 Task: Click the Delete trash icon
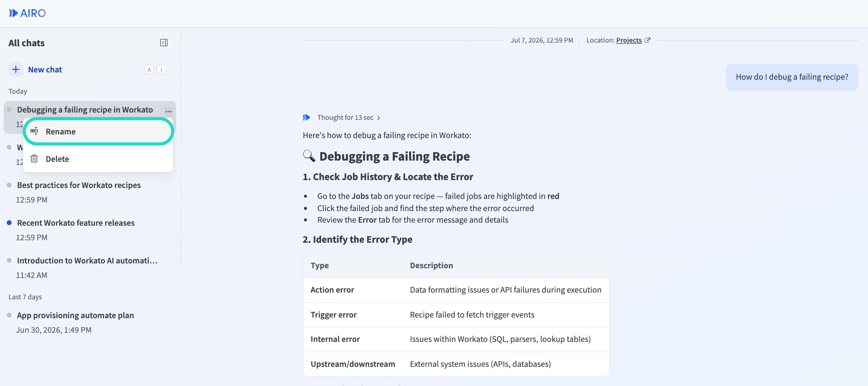(x=34, y=158)
